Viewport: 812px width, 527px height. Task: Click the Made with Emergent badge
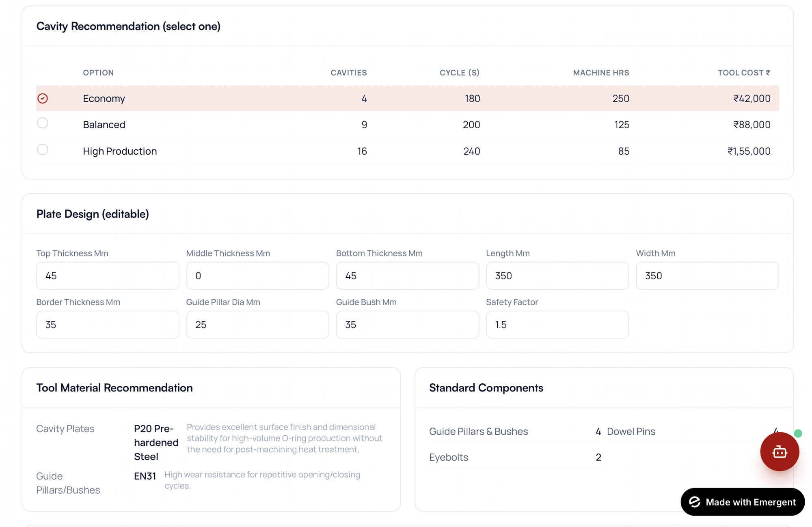[743, 502]
